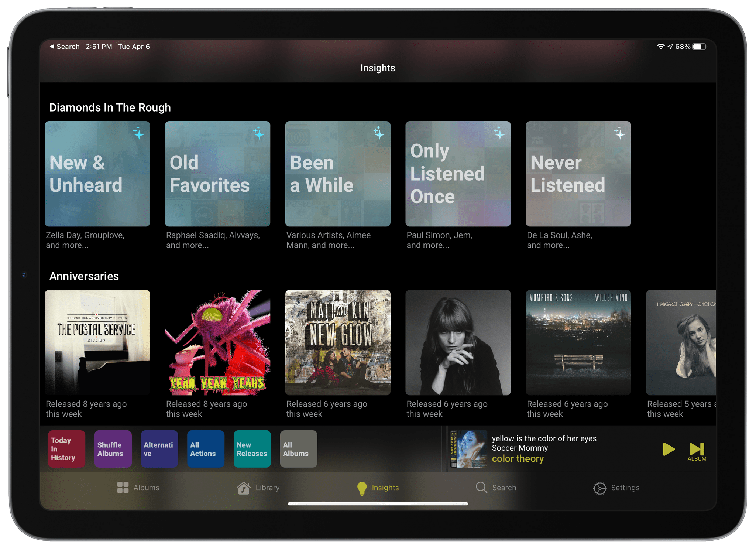Switch to the Library tab

click(258, 488)
